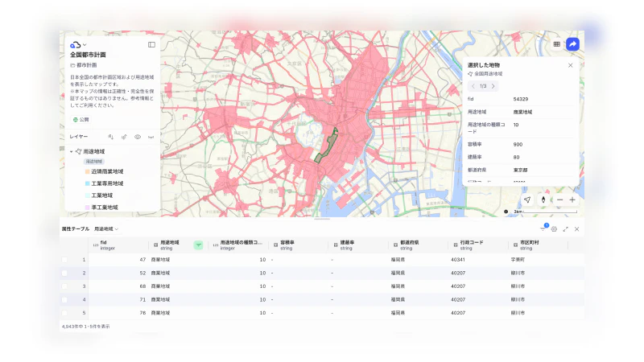Open the 用途地域 table selector dropdown
Image resolution: width=644 pixels, height=362 pixels.
106,229
